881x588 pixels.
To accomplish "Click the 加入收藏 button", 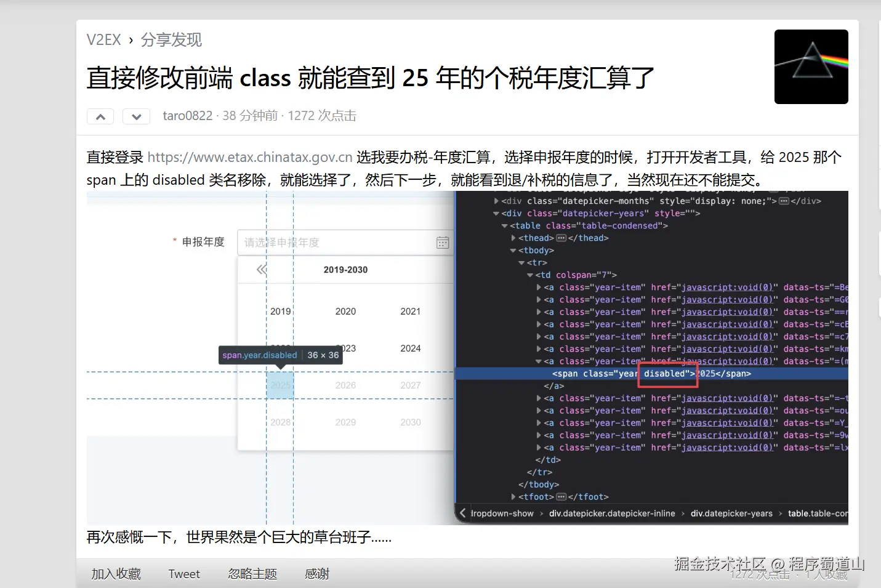I will tap(116, 573).
